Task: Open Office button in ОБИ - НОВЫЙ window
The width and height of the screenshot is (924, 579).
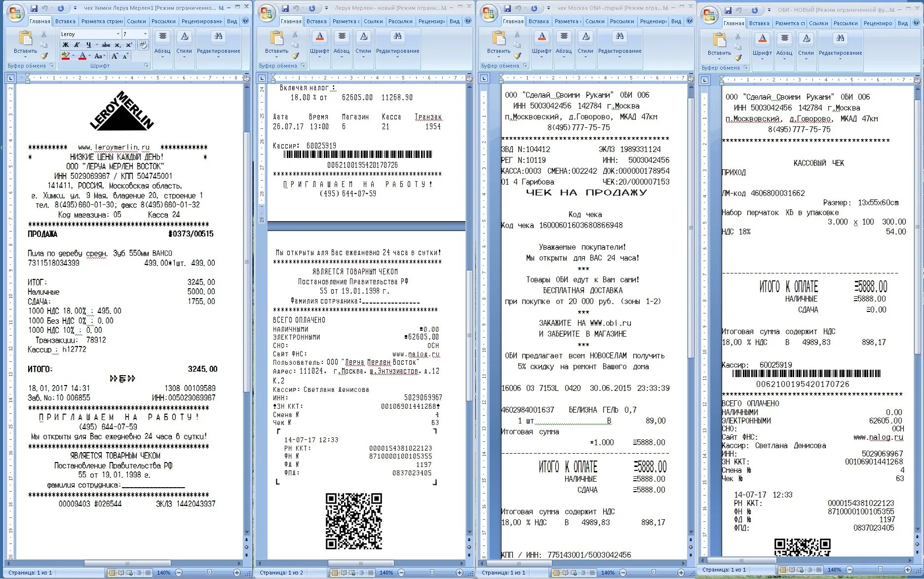Action: click(709, 15)
